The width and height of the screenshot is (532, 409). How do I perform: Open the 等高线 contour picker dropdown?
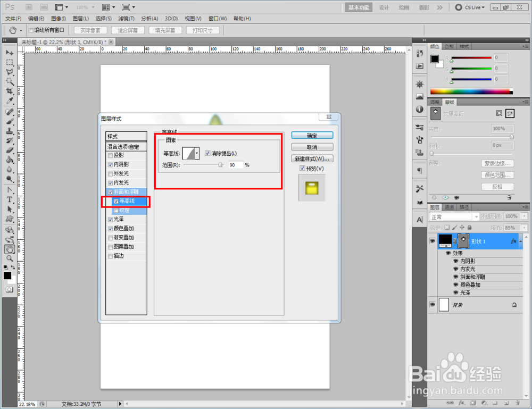tap(197, 153)
